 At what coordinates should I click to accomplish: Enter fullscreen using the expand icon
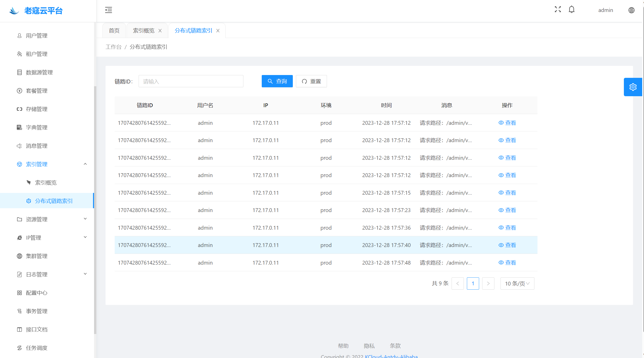click(558, 9)
